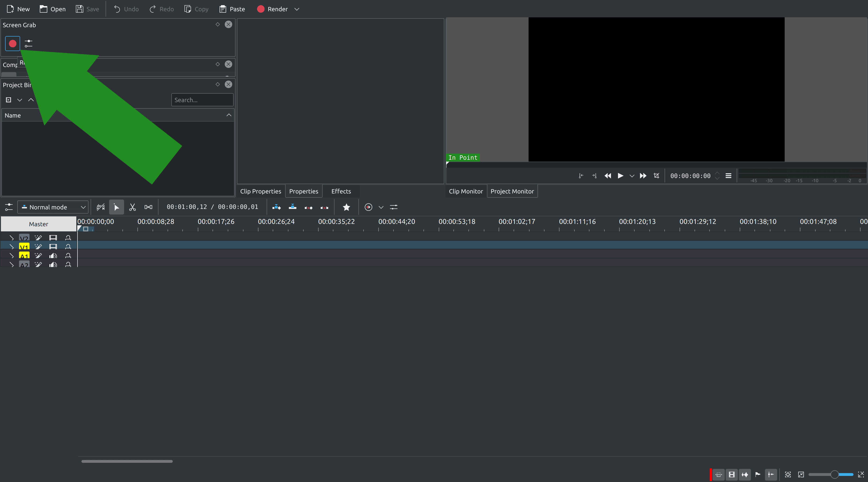The height and width of the screenshot is (482, 868).
Task: Click the New project button
Action: click(x=18, y=9)
